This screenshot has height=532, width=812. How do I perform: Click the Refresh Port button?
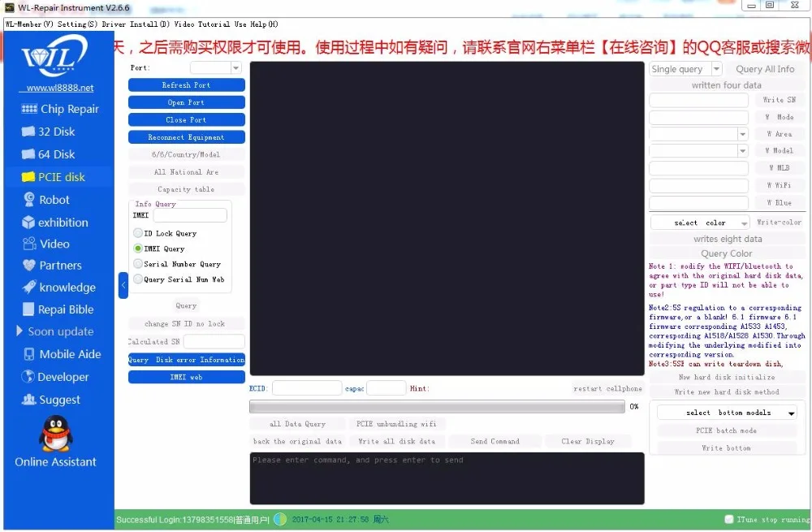[x=187, y=85]
